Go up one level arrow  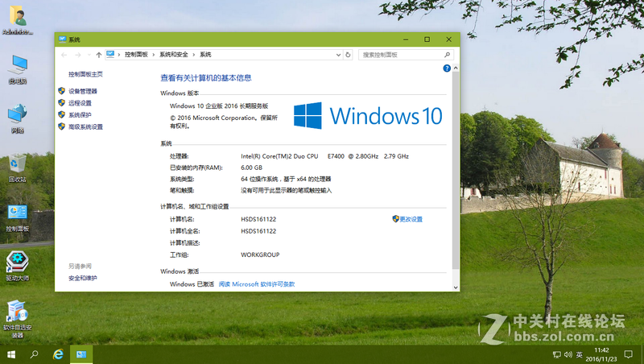point(98,55)
